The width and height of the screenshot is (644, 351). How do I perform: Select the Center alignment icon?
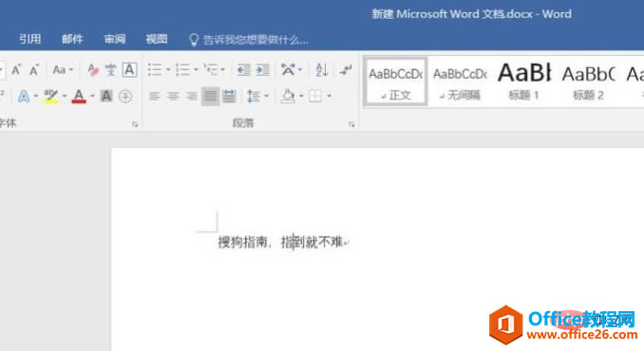173,97
